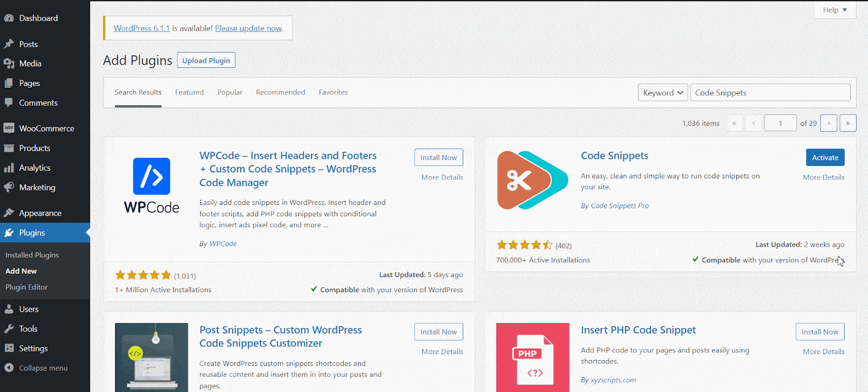
Task: Click the Users person icon
Action: tap(9, 309)
